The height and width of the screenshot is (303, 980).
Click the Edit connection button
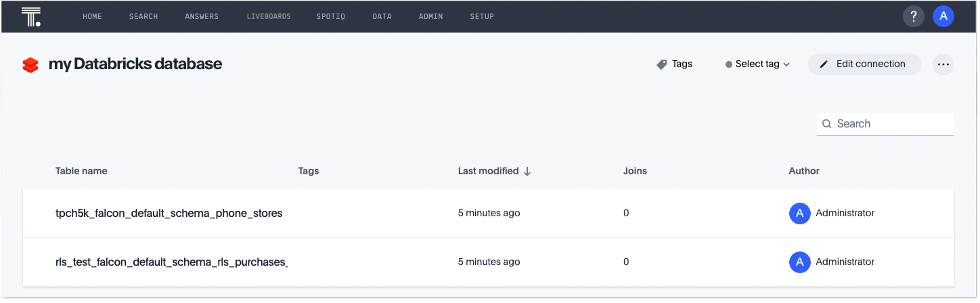tap(864, 64)
